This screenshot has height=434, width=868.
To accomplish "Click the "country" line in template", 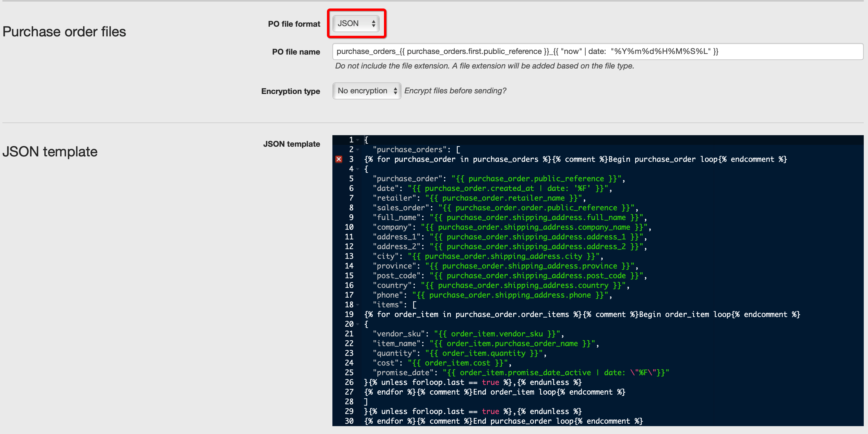I will point(501,285).
